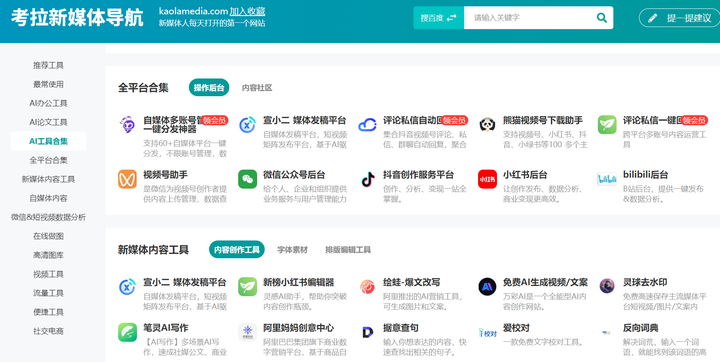The width and height of the screenshot is (720, 362).
Task: Jump to 全平台合集 in the sidebar
Action: click(x=48, y=160)
